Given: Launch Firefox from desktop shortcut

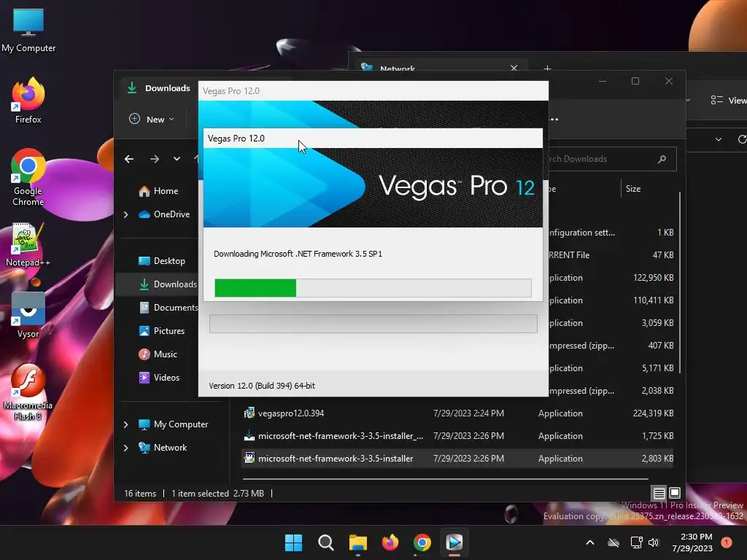Looking at the screenshot, I should 28,100.
